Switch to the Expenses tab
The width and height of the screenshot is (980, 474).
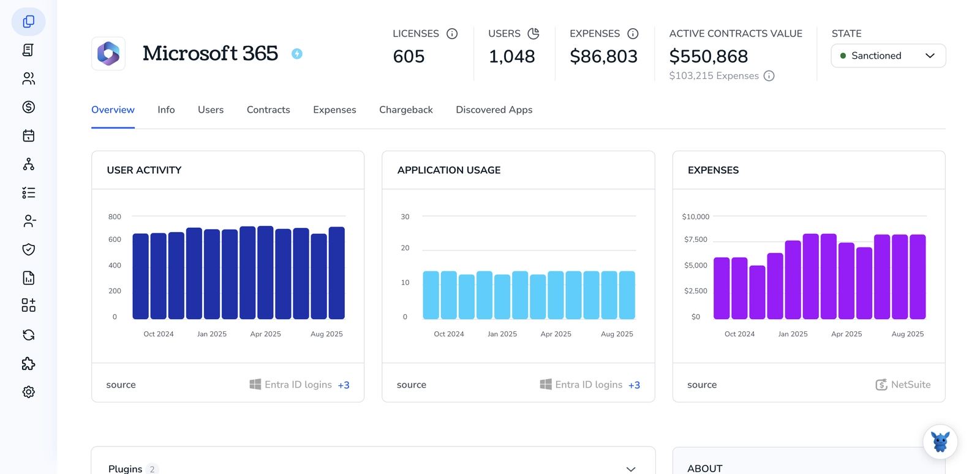coord(334,110)
